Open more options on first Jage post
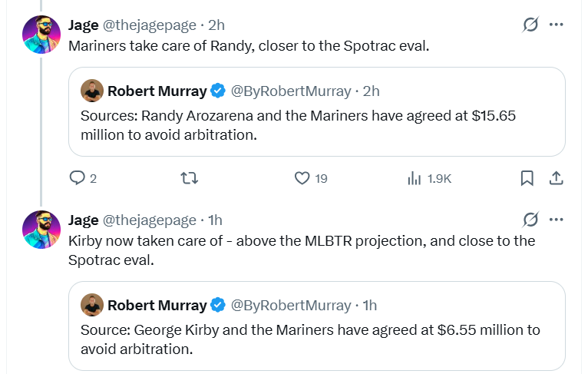This screenshot has height=374, width=588. 557,25
